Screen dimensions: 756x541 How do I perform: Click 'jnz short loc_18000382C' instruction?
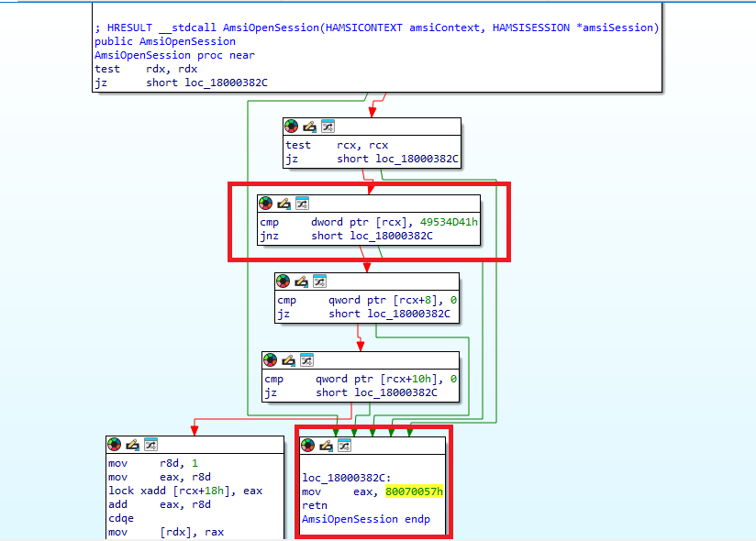(x=346, y=236)
